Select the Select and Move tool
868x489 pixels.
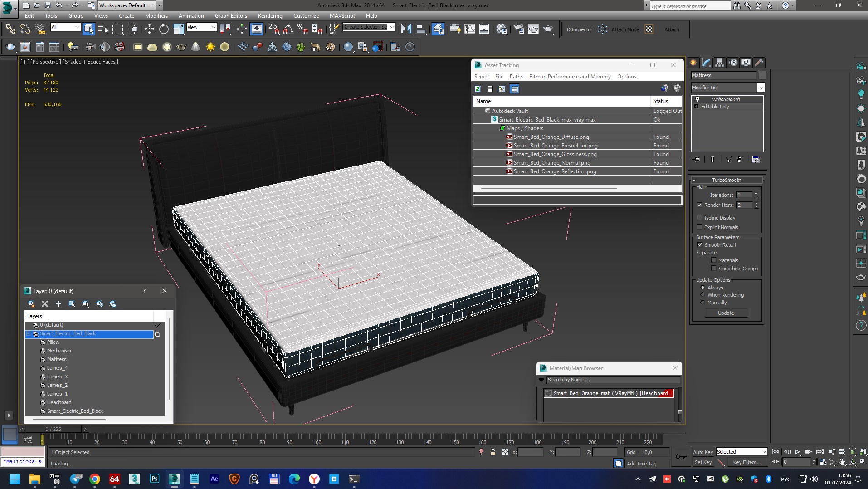149,29
